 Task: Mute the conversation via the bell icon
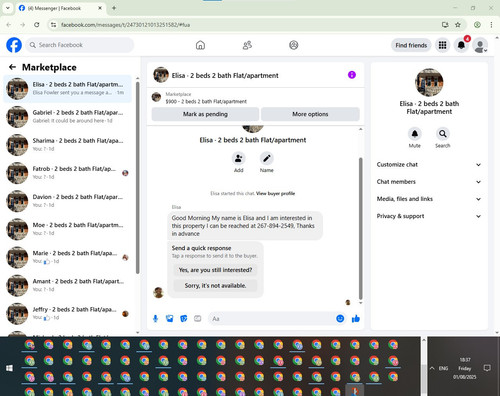tap(415, 134)
